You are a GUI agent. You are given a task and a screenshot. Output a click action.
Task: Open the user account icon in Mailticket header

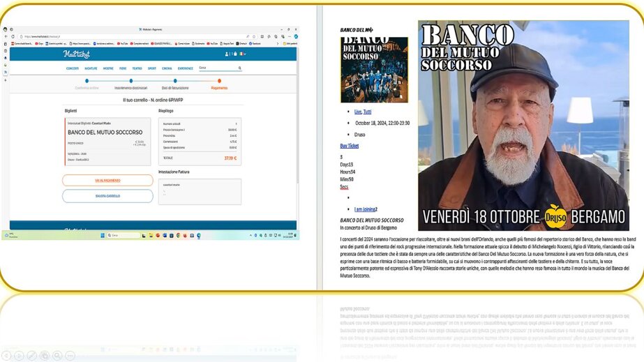[x=227, y=54]
